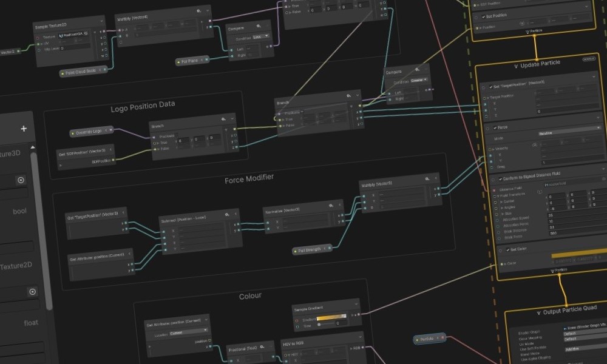This screenshot has width=607, height=364.
Task: Click the Attraction Speed value field
Action: pyautogui.click(x=577, y=214)
